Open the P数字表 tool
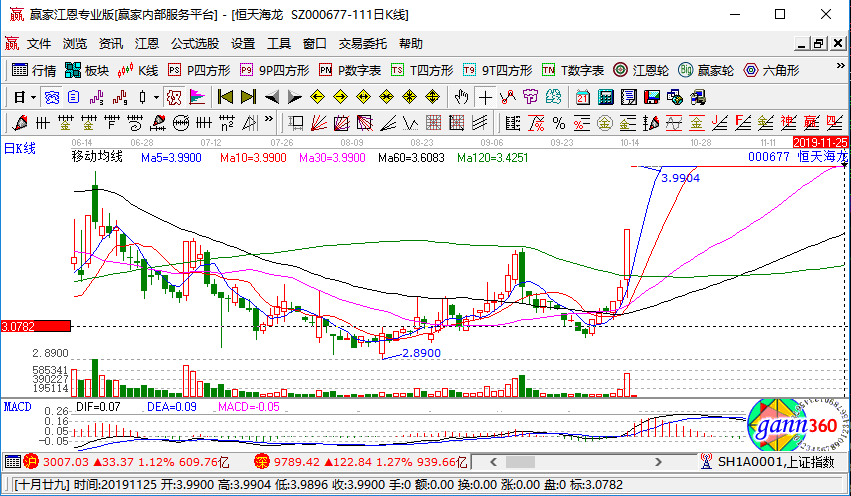Image resolution: width=851 pixels, height=496 pixels. (x=350, y=71)
